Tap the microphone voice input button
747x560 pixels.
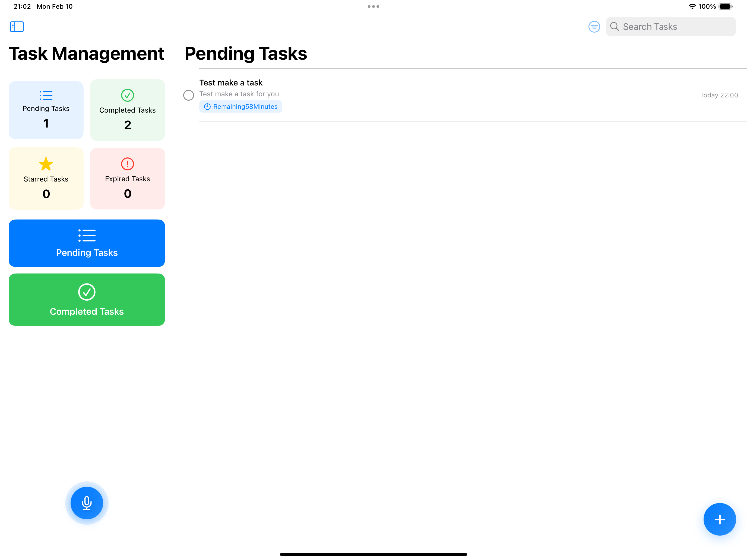[x=87, y=502]
